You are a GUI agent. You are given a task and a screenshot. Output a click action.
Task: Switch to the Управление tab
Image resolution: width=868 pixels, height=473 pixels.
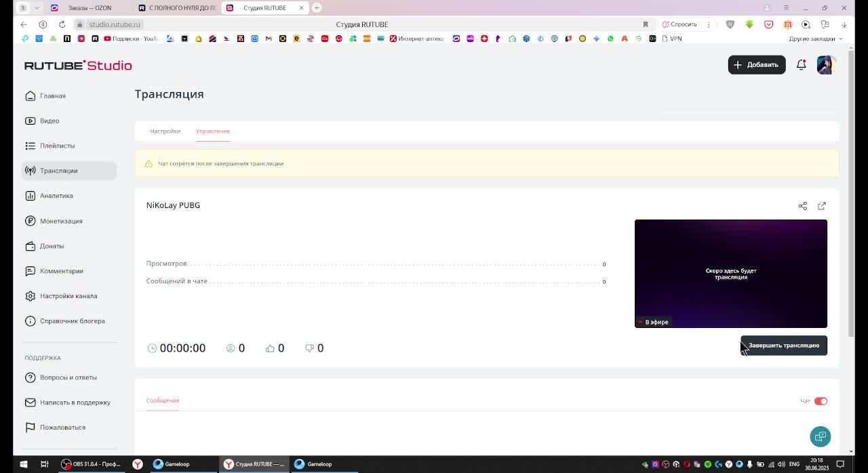tap(213, 131)
